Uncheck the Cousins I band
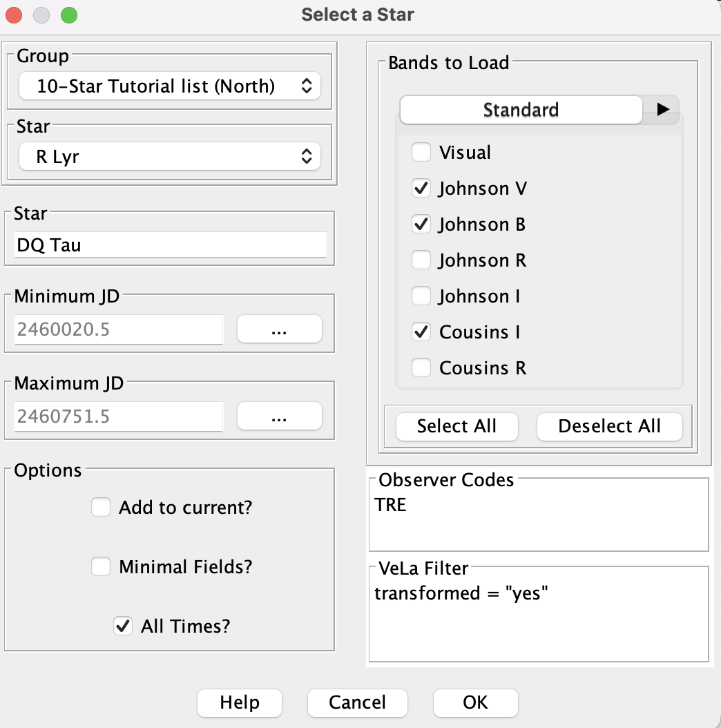Viewport: 721px width, 728px height. 421,332
